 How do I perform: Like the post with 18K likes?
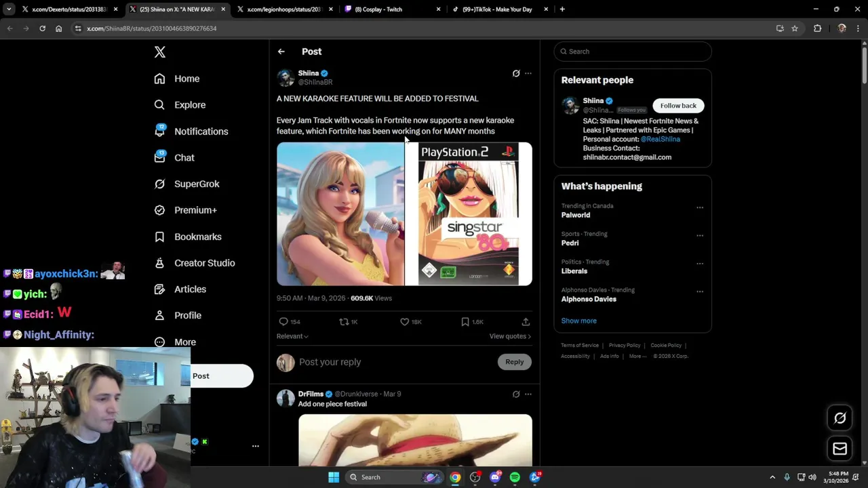coord(405,322)
